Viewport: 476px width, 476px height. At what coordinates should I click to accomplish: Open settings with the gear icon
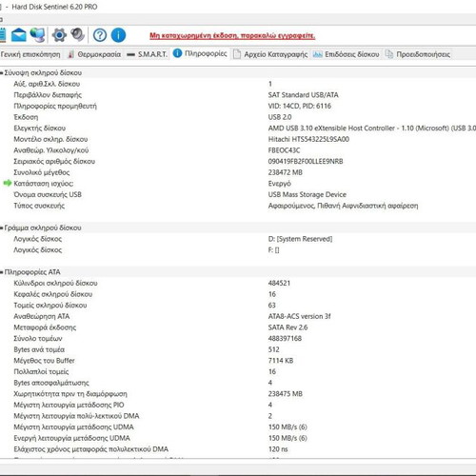(x=59, y=35)
